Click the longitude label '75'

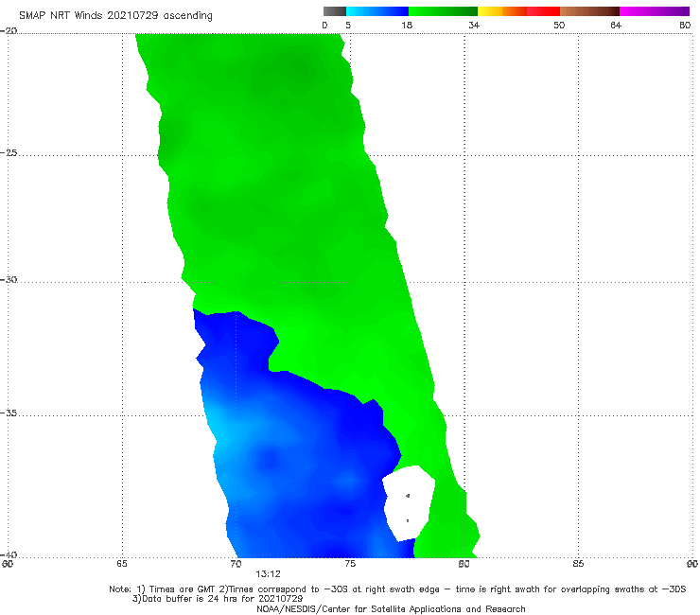point(350,564)
